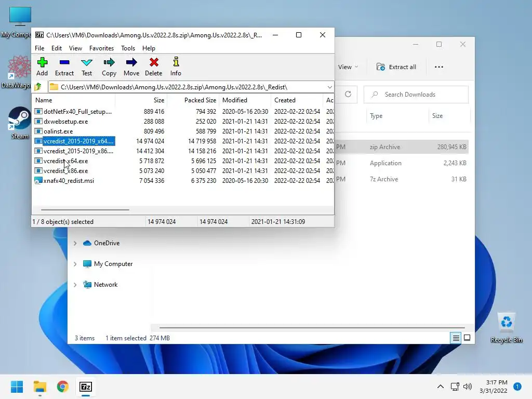Open the notification badge in the taskbar
Viewport: 532px width, 399px height.
click(517, 387)
